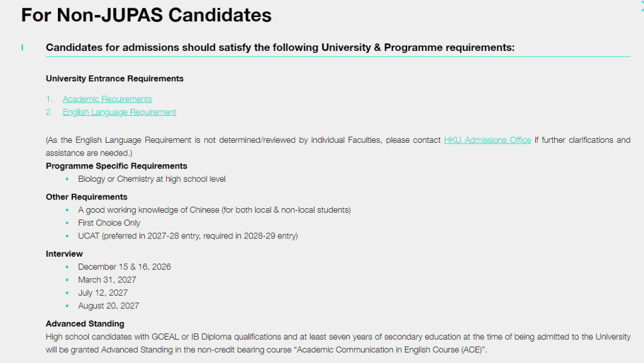Click the Programme Specific Requirements heading

pos(116,166)
